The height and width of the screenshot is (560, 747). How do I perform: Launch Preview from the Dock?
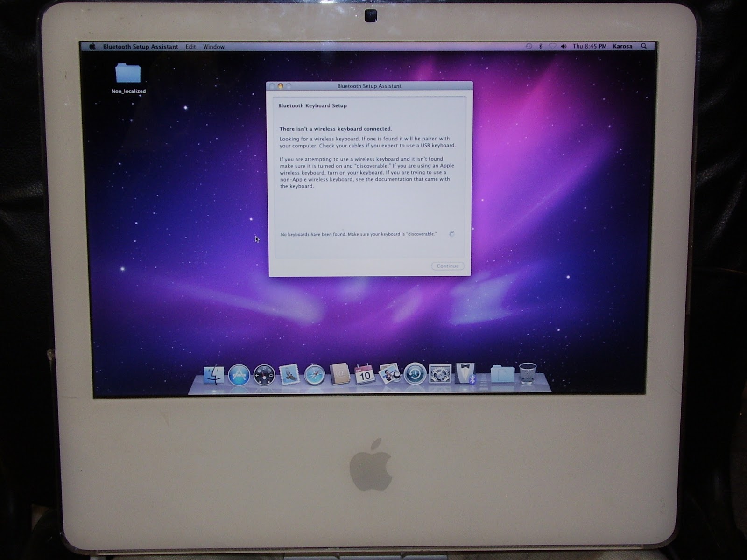pyautogui.click(x=390, y=374)
